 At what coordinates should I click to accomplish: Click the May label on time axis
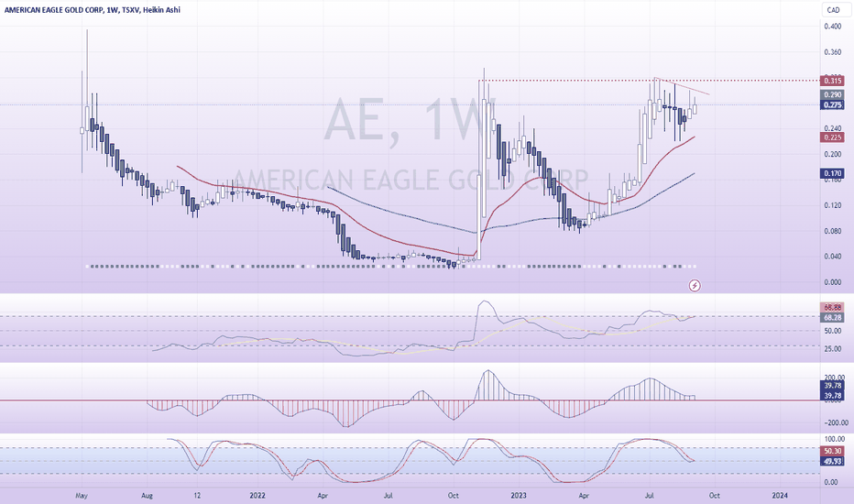(x=82, y=495)
